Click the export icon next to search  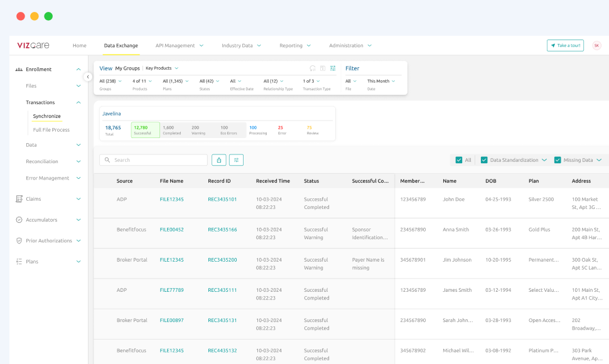coord(218,160)
